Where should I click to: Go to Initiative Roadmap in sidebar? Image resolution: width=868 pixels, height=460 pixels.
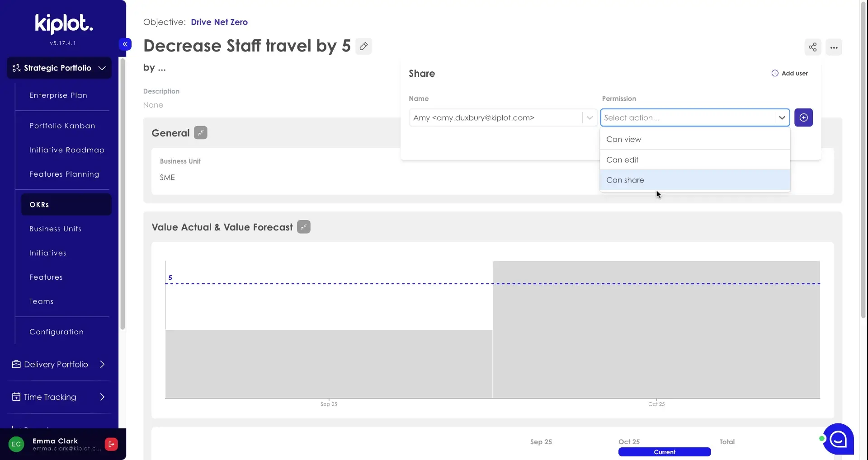point(66,150)
